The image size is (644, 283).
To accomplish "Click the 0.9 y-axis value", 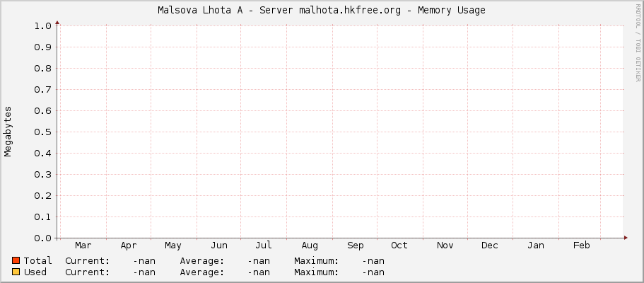I will [x=42, y=47].
